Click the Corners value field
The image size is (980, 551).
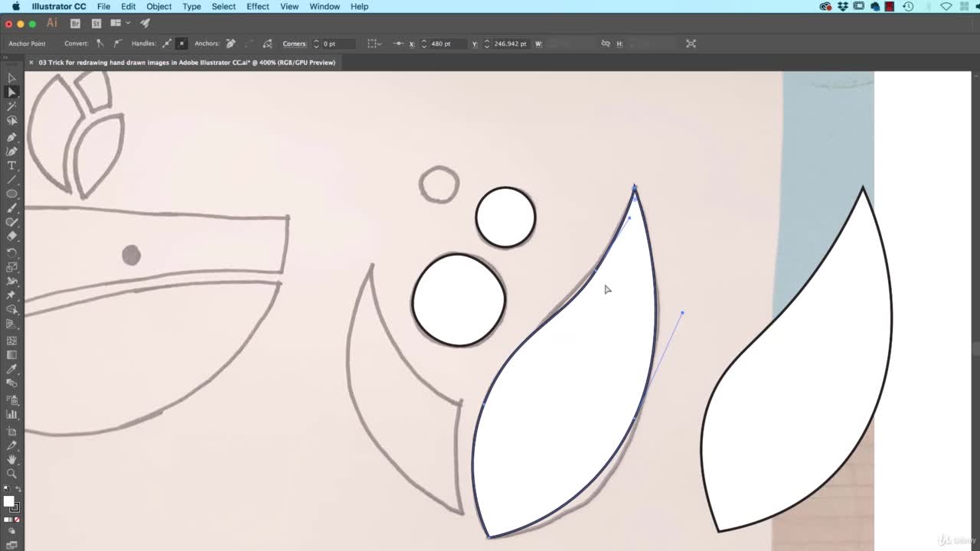(x=338, y=44)
